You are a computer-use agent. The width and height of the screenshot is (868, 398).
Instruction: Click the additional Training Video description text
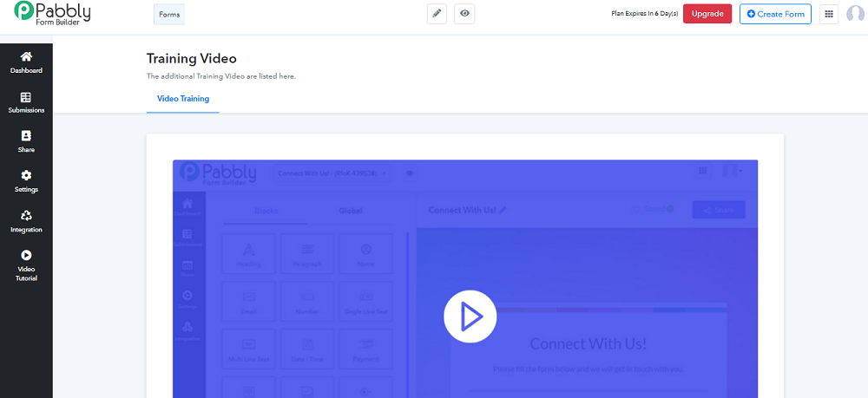click(x=220, y=76)
